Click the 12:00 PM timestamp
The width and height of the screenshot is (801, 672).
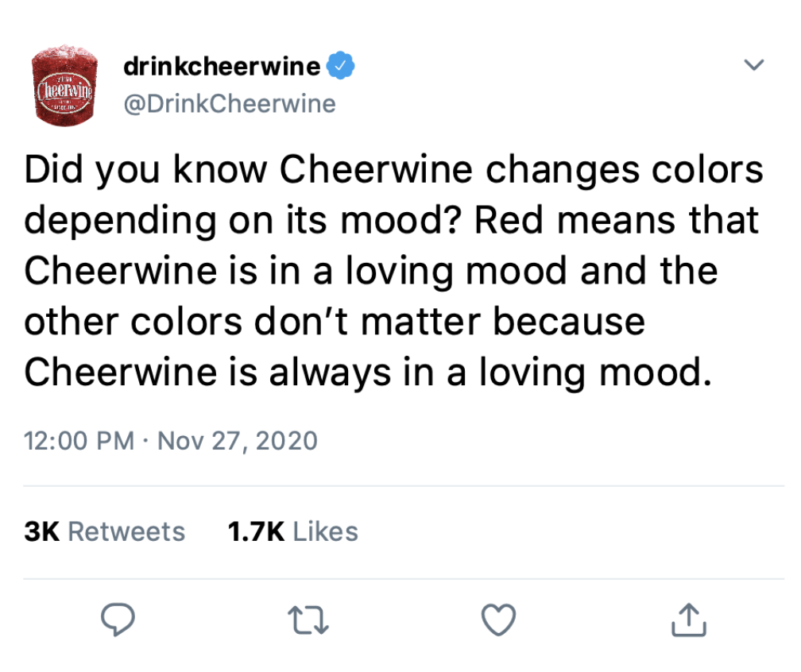tap(79, 440)
